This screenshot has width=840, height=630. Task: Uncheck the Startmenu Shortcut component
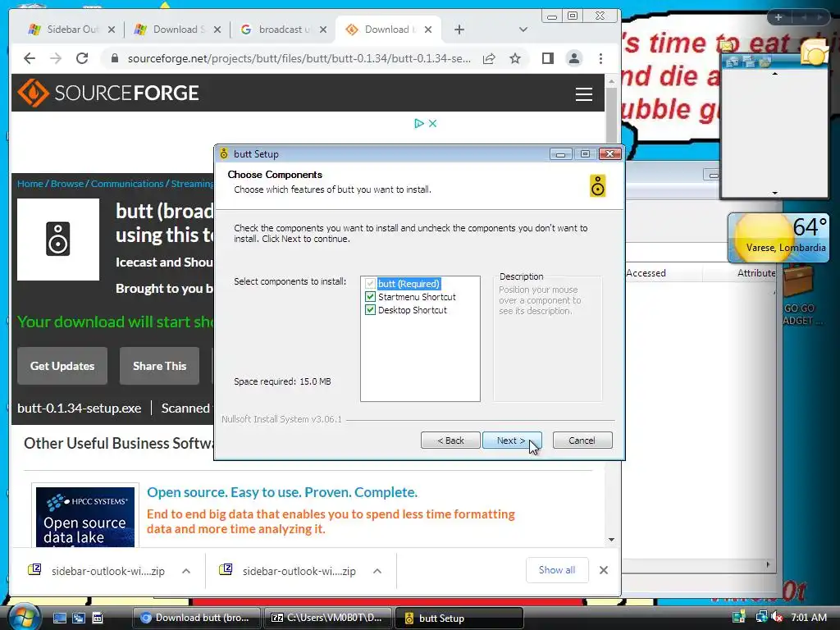370,297
